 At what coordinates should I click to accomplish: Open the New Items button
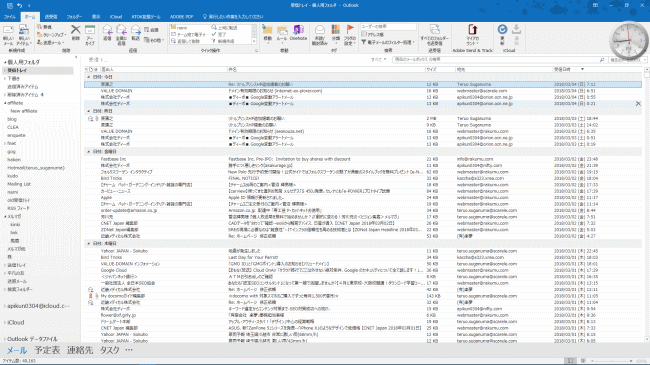tap(24, 34)
